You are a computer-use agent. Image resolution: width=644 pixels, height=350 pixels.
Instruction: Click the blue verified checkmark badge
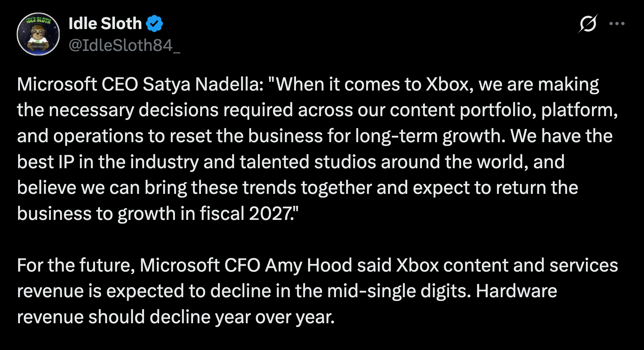154,23
